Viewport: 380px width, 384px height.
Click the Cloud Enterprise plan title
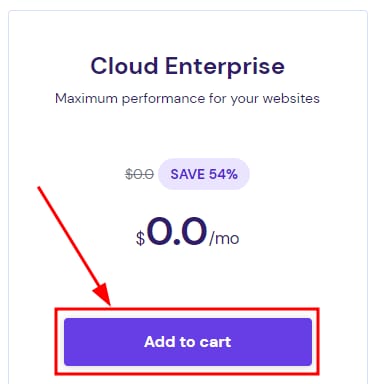[x=188, y=66]
